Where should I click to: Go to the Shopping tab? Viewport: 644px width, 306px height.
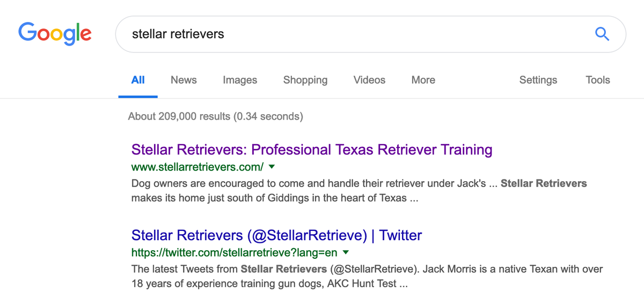click(x=305, y=80)
